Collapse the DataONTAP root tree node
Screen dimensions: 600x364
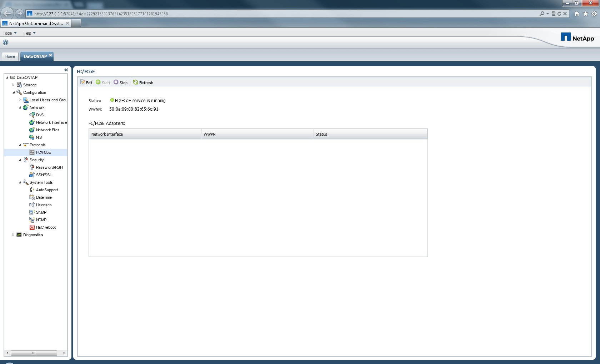coord(7,77)
